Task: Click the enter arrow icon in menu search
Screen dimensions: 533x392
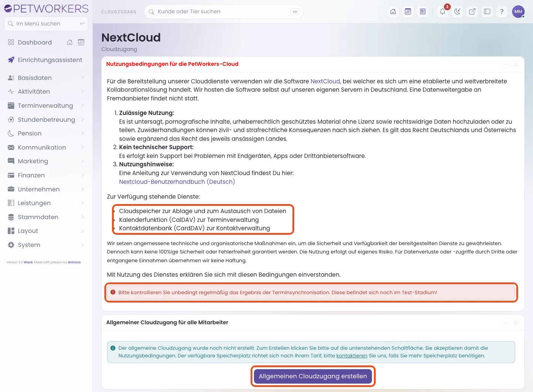Action: click(x=82, y=24)
